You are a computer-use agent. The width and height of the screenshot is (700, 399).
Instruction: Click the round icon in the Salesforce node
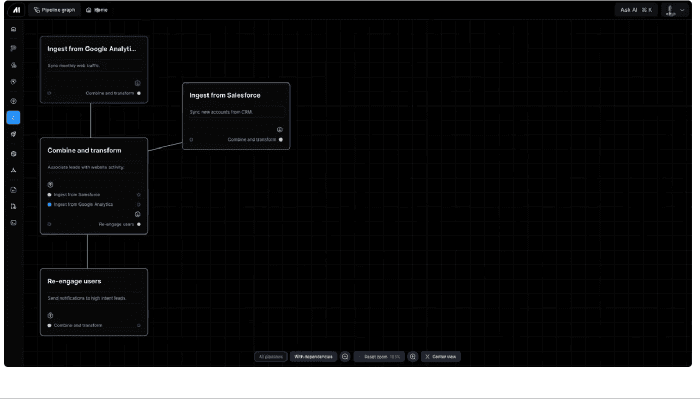pyautogui.click(x=280, y=129)
